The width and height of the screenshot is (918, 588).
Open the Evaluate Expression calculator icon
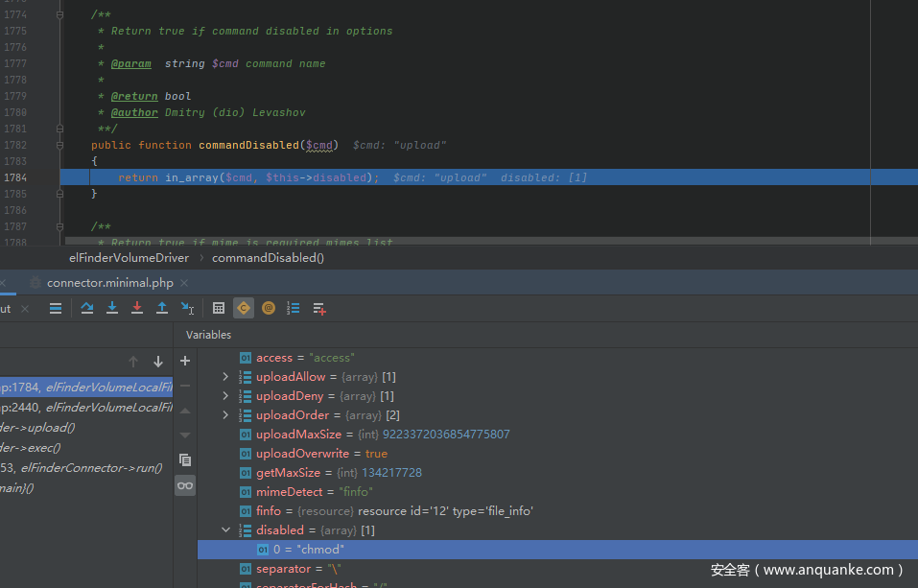[x=219, y=308]
